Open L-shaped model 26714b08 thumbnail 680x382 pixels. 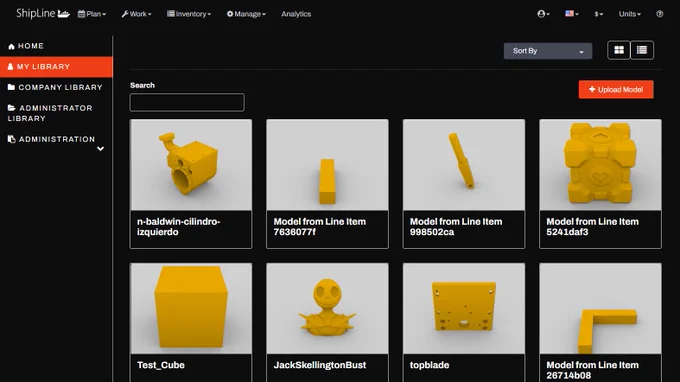(600, 309)
